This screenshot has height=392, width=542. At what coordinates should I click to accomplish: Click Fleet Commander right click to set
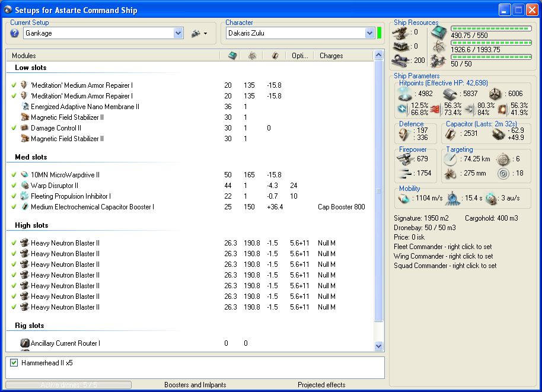(x=442, y=247)
